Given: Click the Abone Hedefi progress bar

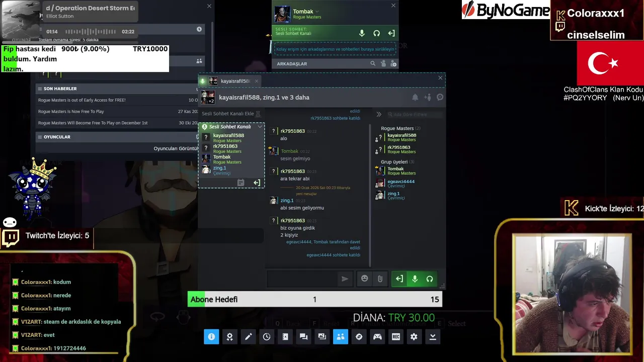Looking at the screenshot, I should pos(315,299).
